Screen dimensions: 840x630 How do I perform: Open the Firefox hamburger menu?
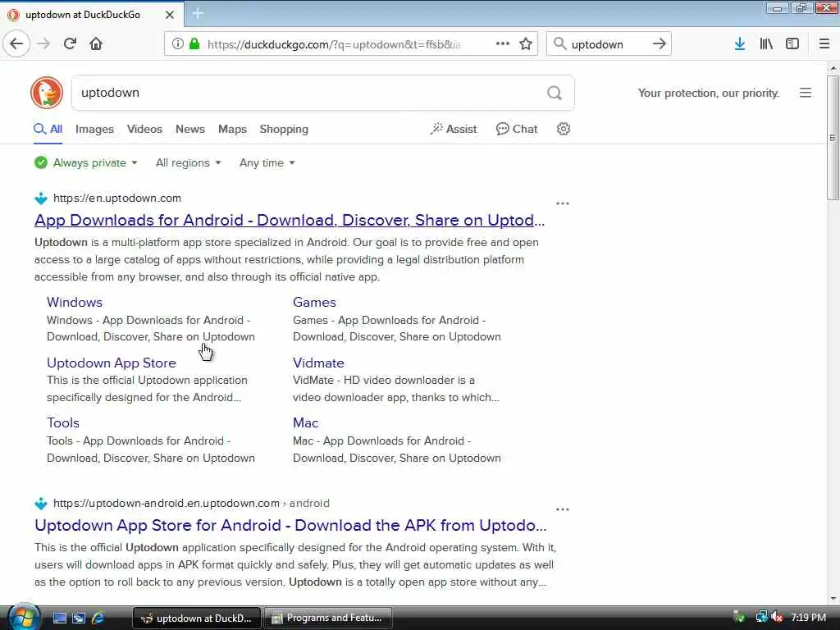824,44
